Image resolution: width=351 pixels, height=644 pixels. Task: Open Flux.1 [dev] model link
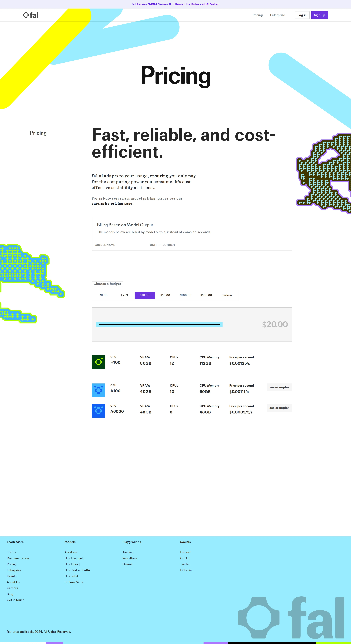click(x=72, y=564)
